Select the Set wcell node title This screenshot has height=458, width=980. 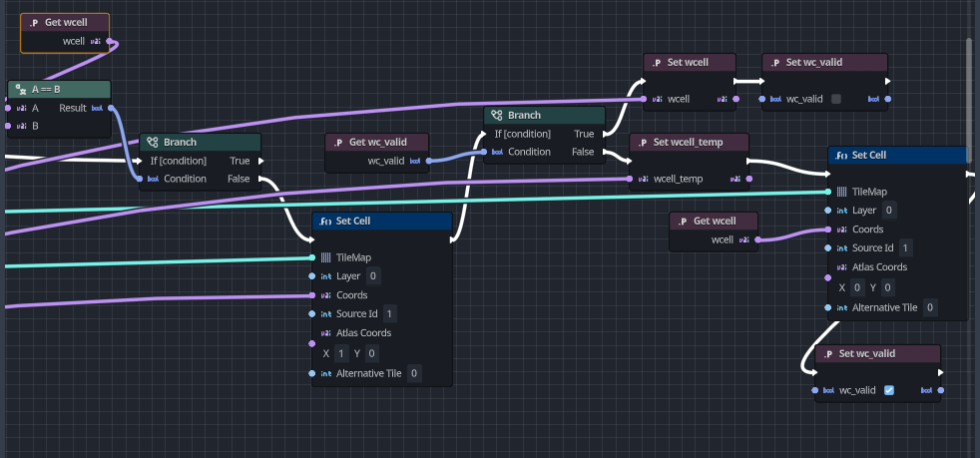[688, 63]
